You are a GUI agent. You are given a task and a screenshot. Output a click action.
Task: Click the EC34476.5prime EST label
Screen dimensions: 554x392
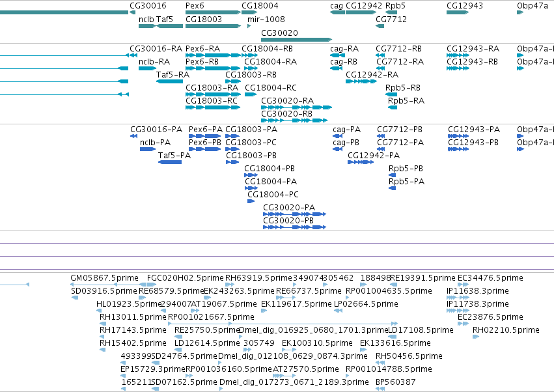coord(490,278)
